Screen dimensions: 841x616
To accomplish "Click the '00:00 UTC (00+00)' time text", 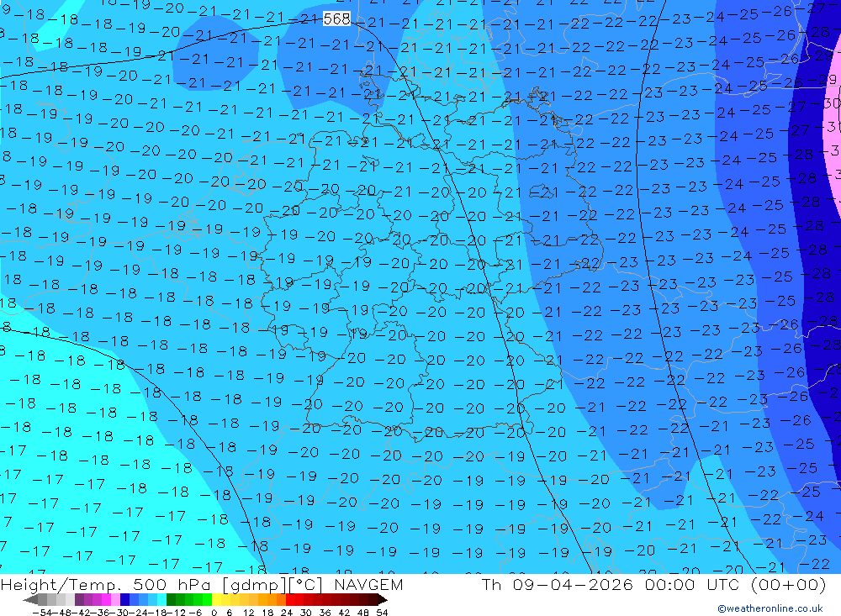I will [735, 584].
